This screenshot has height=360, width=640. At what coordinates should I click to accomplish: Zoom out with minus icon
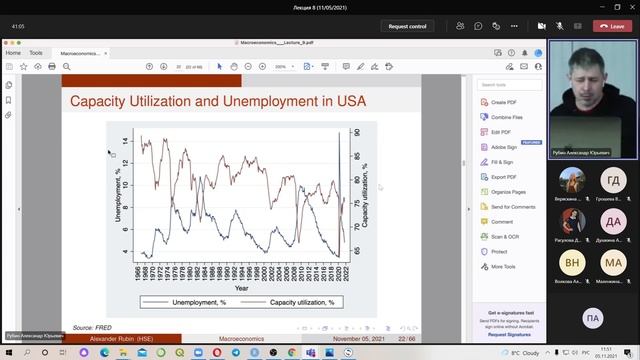[x=248, y=67]
